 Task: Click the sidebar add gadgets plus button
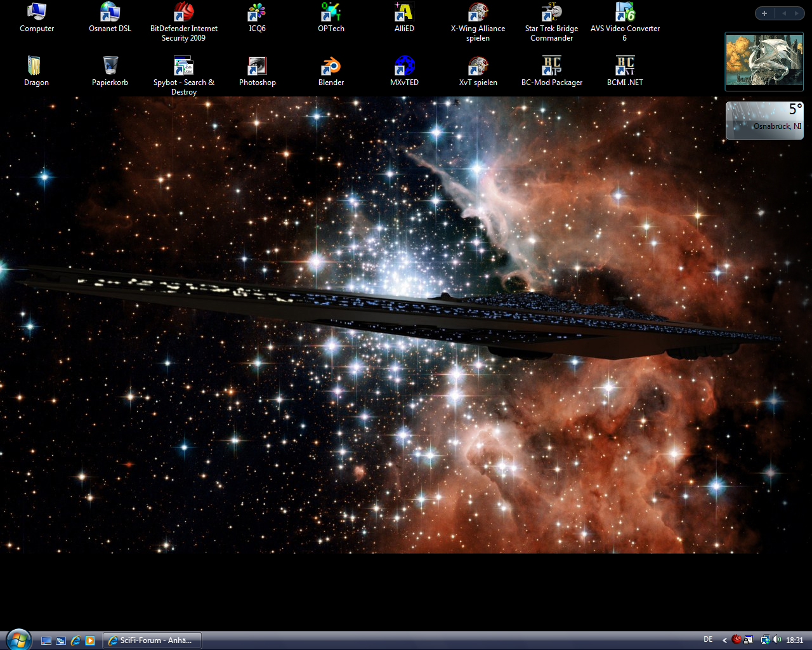pyautogui.click(x=764, y=13)
